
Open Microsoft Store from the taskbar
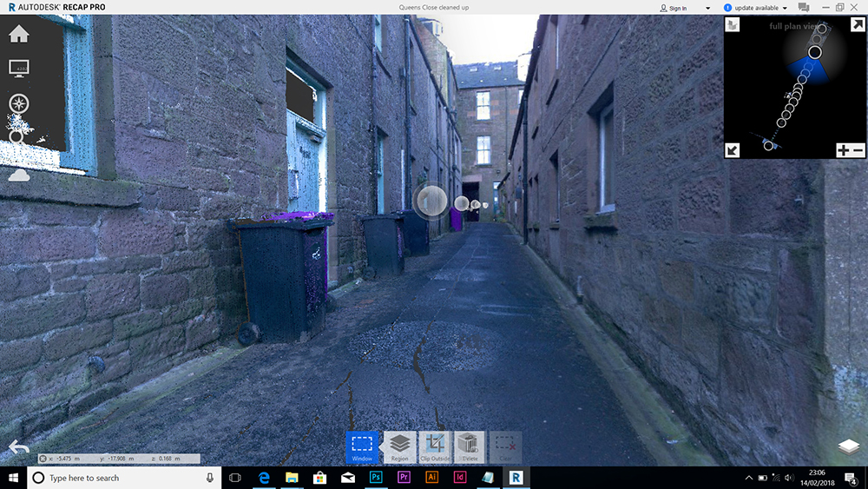point(319,478)
